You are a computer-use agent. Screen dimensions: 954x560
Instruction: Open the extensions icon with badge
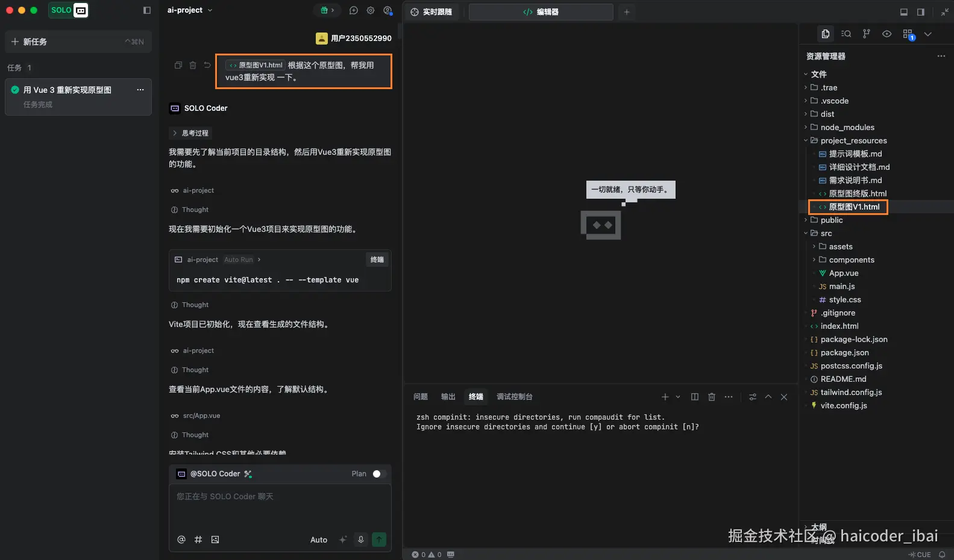908,34
